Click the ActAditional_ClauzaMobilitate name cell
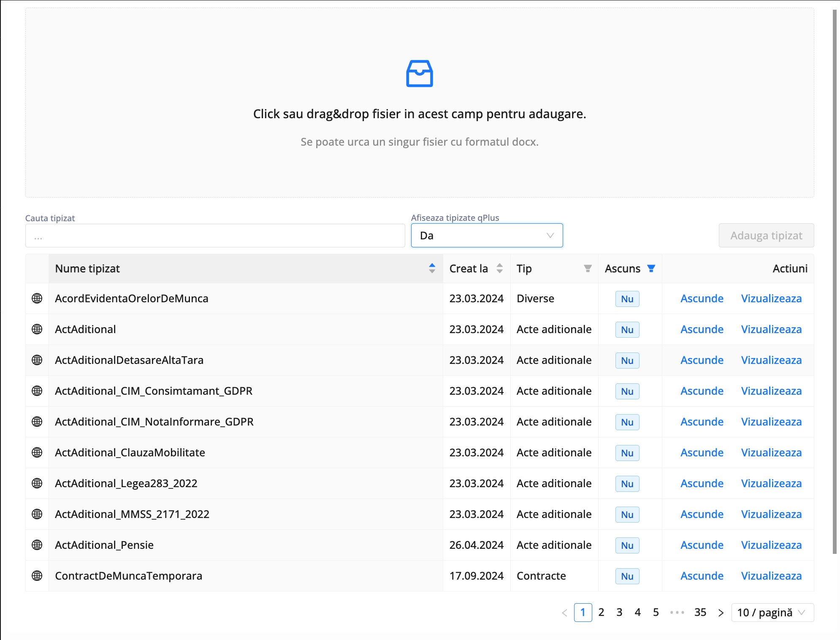The image size is (840, 640). (x=246, y=453)
